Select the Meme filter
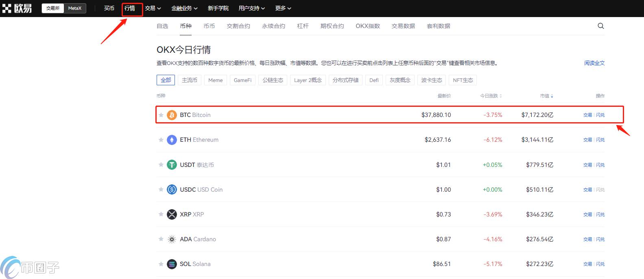This screenshot has width=644, height=279. pos(216,80)
